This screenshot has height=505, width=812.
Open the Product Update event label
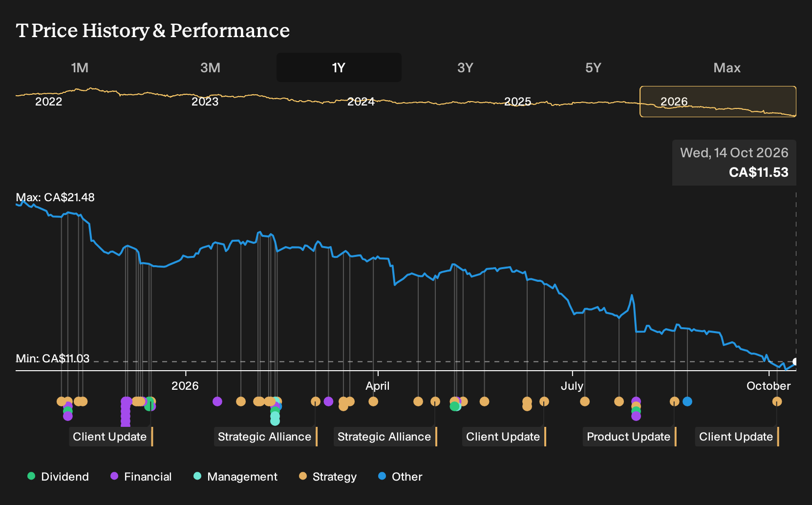[x=629, y=437]
